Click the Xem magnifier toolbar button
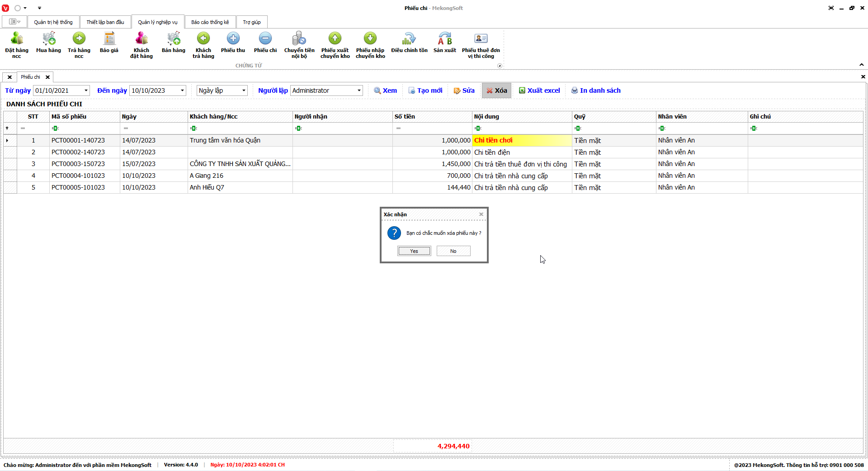This screenshot has height=471, width=868. click(x=386, y=90)
